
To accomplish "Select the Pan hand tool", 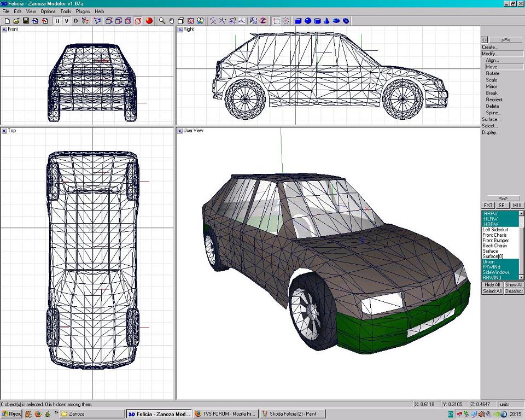I will click(x=171, y=21).
